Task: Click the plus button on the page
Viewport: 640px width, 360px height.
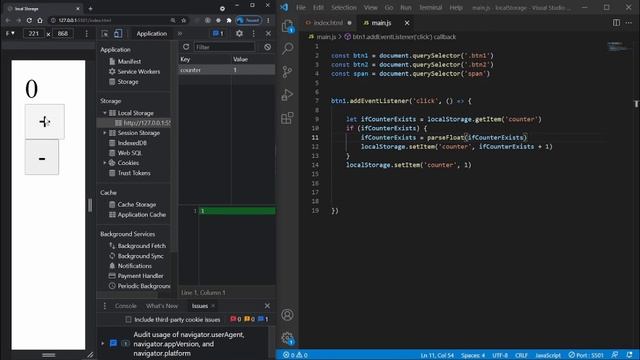Action: [44, 121]
